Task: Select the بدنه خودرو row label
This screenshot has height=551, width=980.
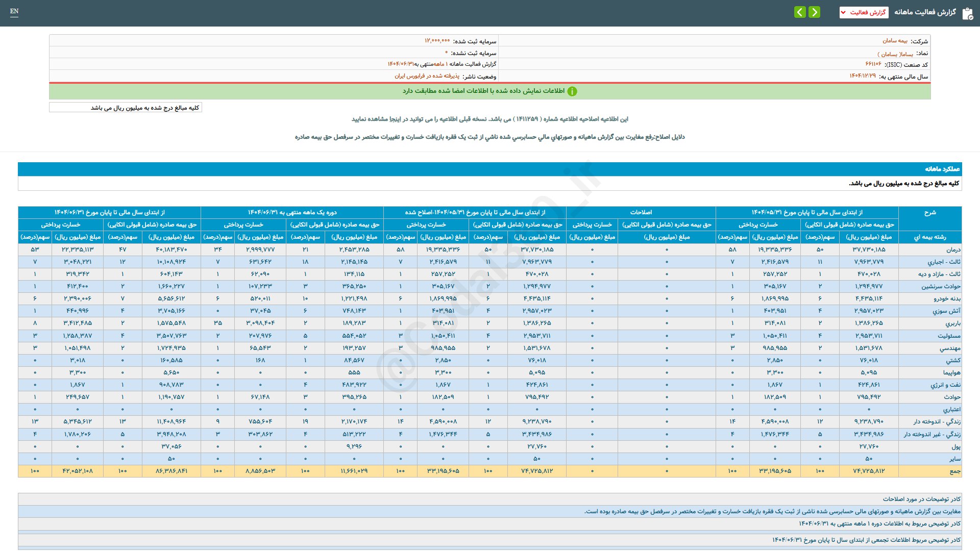Action: [x=947, y=299]
